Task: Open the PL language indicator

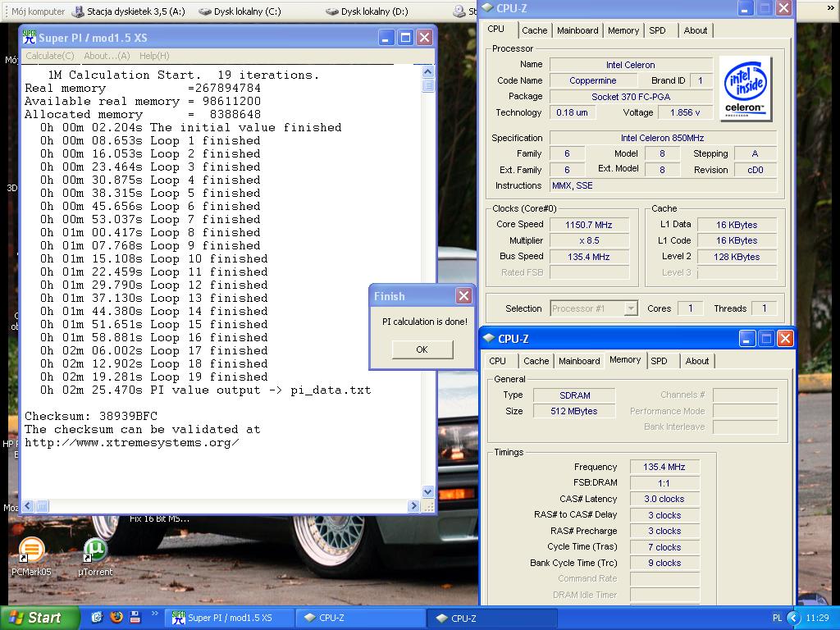Action: pos(778,618)
